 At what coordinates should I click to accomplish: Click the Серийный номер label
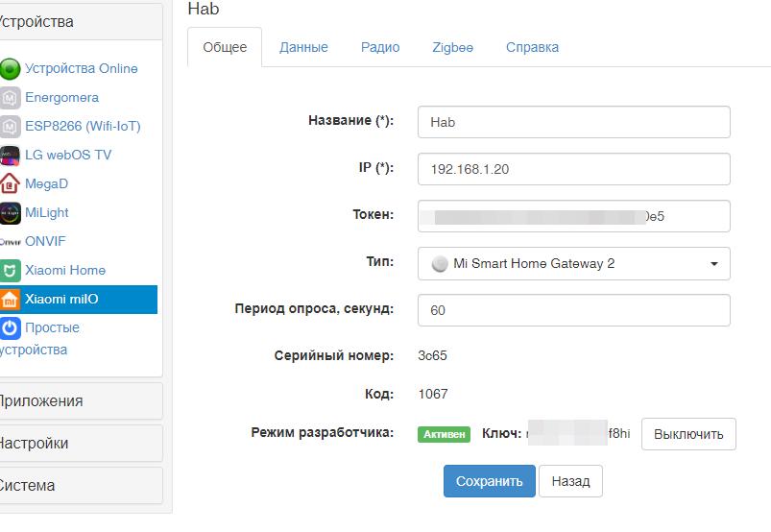point(334,355)
